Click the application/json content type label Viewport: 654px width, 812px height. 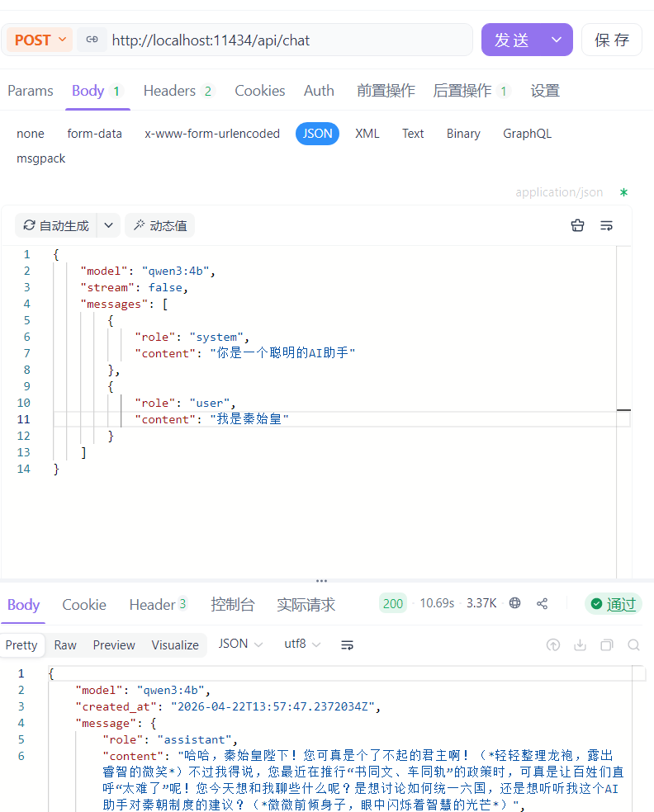[x=559, y=192]
